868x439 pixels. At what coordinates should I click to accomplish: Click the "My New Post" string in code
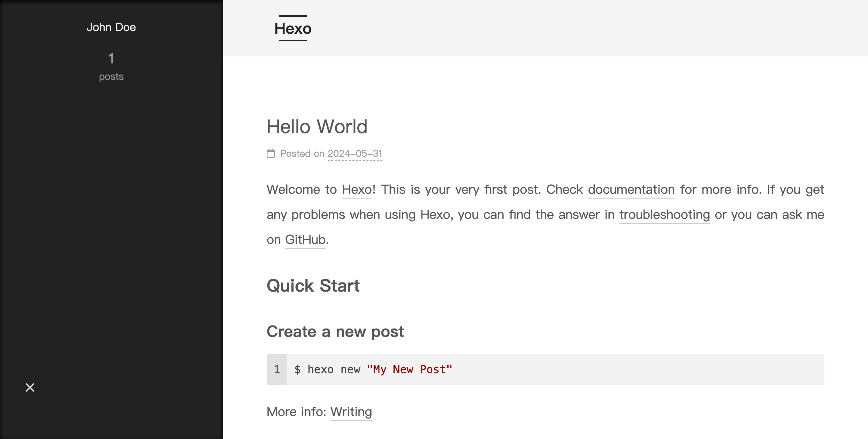(409, 369)
